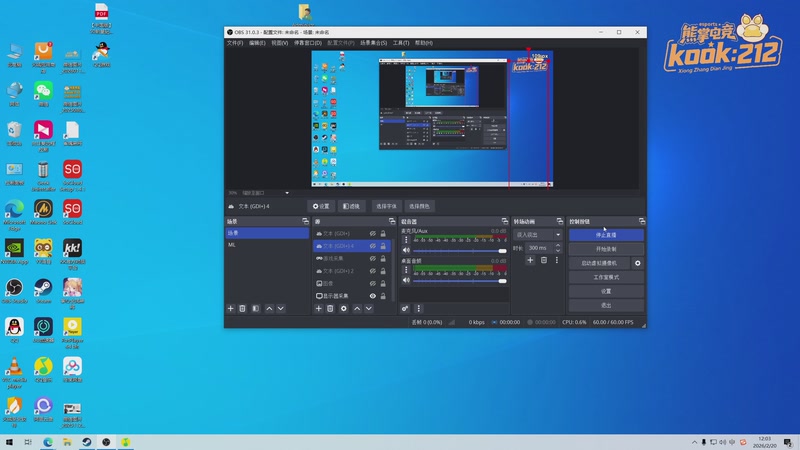Image resolution: width=800 pixels, height=450 pixels.
Task: Open VLC media player desktop icon
Action: (x=14, y=372)
